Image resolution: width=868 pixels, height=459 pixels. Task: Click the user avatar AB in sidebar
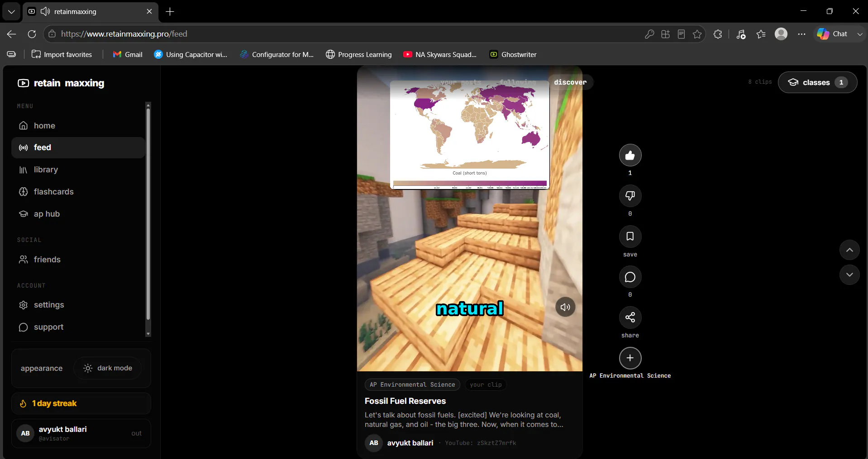click(25, 433)
